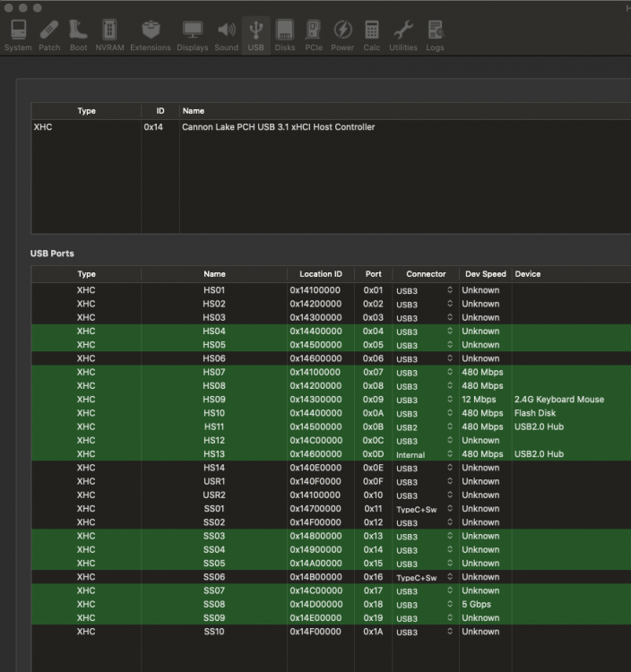Select the HS12 port name
Viewport: 631px width, 672px height.
(x=214, y=441)
